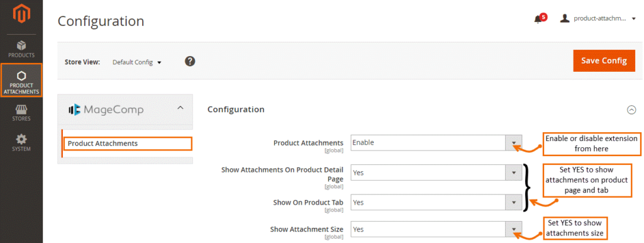Click the user account avatar icon
This screenshot has height=243, width=644.
pyautogui.click(x=565, y=18)
